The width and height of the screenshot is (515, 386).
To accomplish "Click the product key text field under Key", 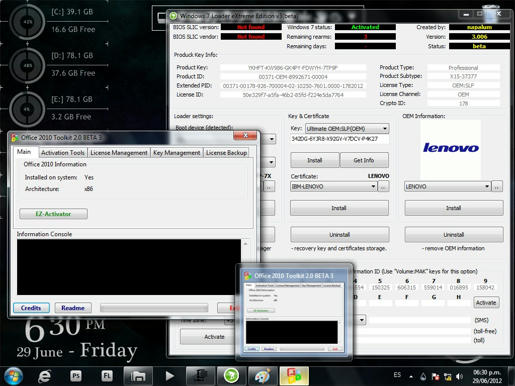I will click(x=339, y=139).
